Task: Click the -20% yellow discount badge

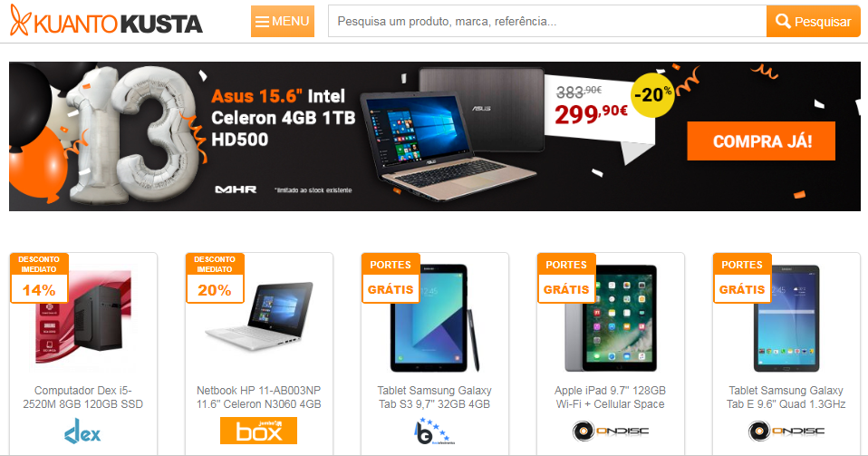Action: click(x=652, y=95)
